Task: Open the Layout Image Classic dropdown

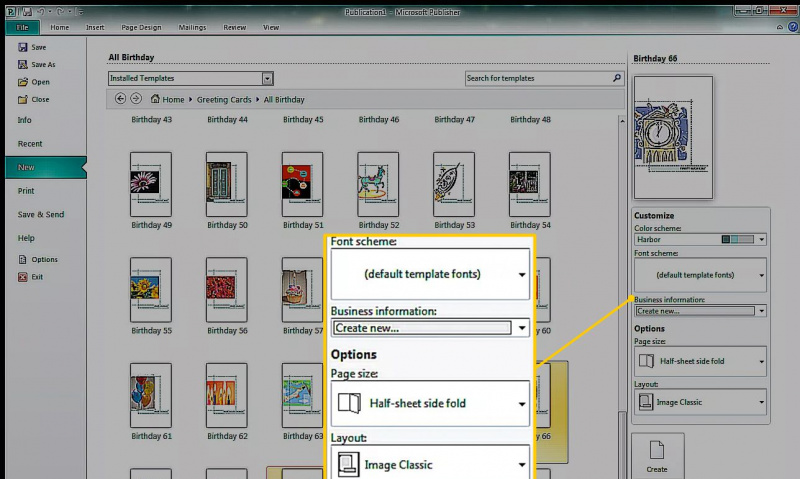Action: 700,402
